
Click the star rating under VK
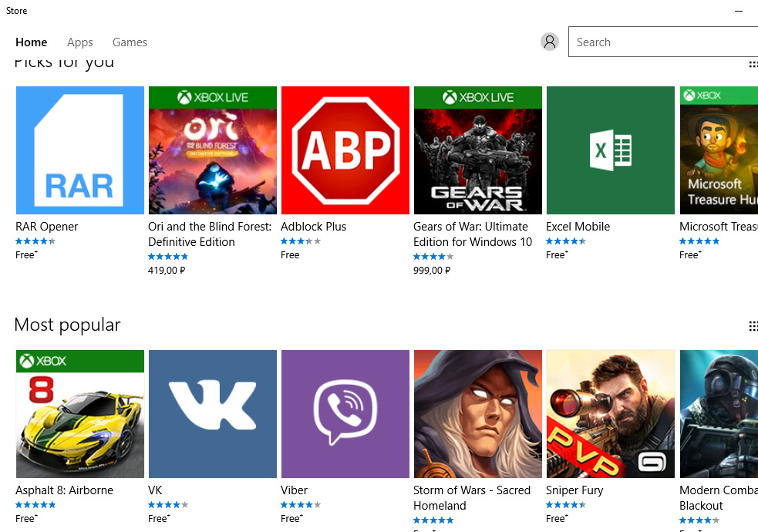click(168, 505)
